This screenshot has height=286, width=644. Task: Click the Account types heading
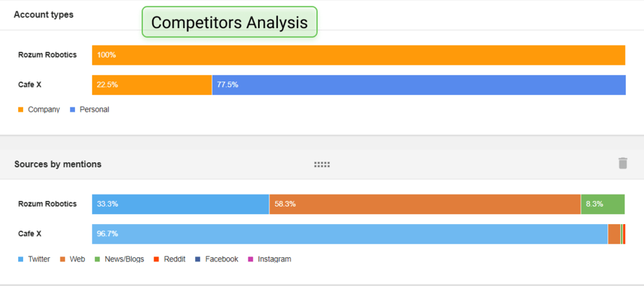[x=43, y=15]
